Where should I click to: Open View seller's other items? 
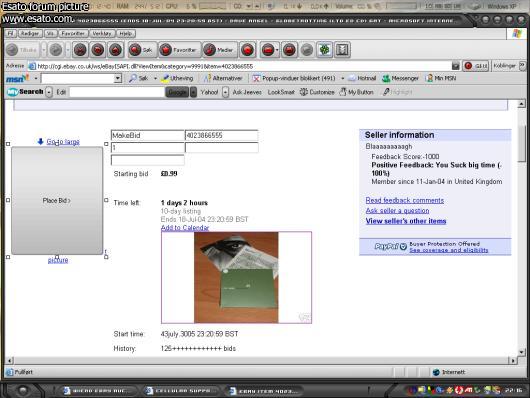pos(406,221)
